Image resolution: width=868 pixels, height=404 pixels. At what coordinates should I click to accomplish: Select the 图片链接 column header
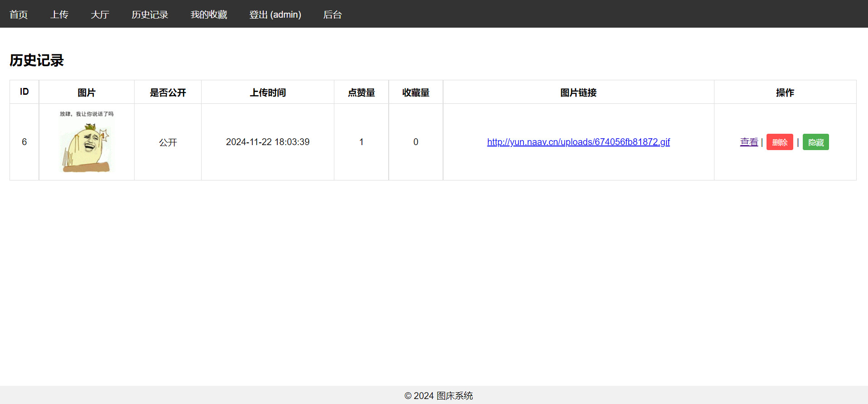(578, 92)
